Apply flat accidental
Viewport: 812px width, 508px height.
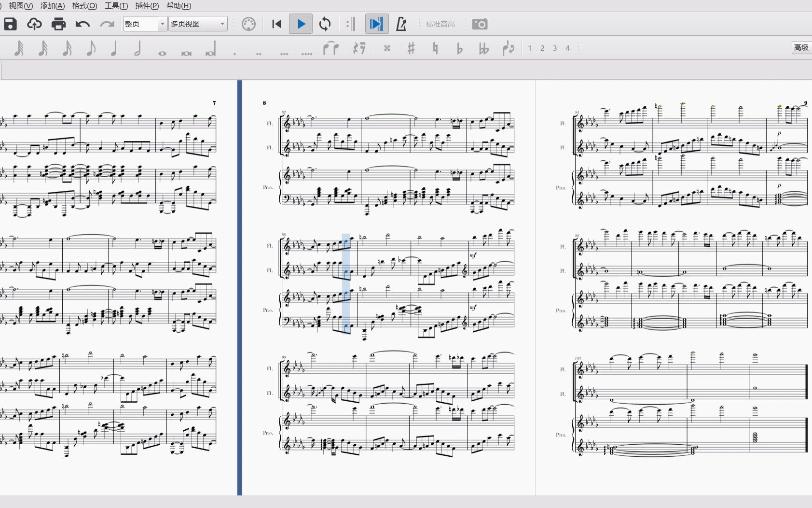459,48
